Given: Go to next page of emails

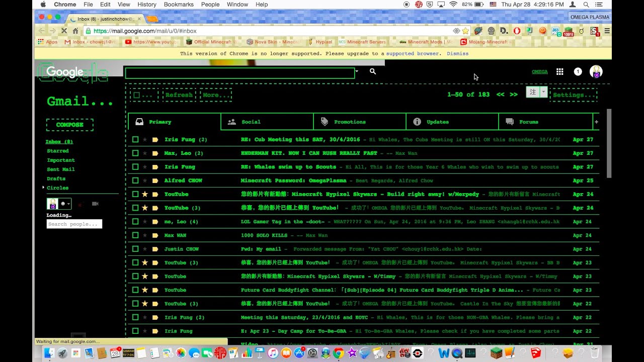Looking at the screenshot, I should 513,95.
